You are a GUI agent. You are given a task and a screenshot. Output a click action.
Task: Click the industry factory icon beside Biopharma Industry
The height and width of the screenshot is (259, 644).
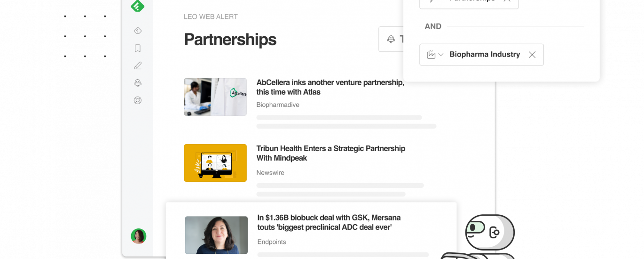431,55
